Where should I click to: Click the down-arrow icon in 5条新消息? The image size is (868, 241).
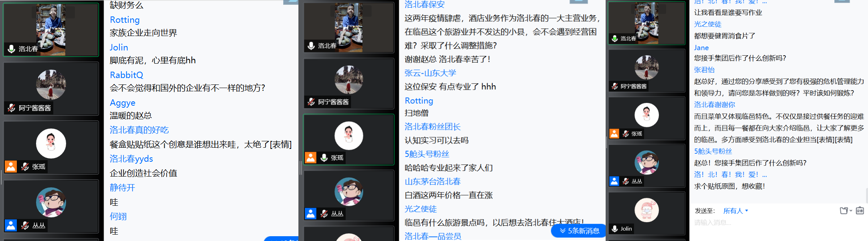563,231
